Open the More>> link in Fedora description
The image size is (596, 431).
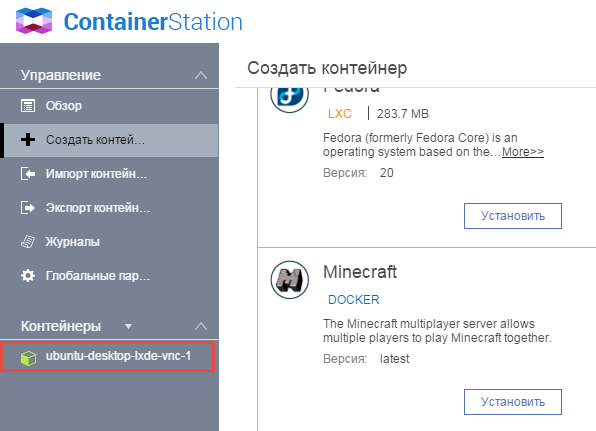[523, 152]
